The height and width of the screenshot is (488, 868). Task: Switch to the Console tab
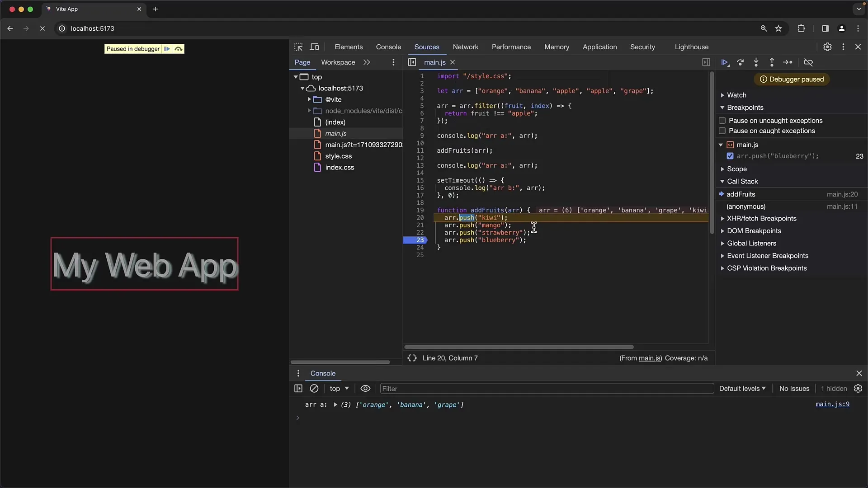click(388, 47)
